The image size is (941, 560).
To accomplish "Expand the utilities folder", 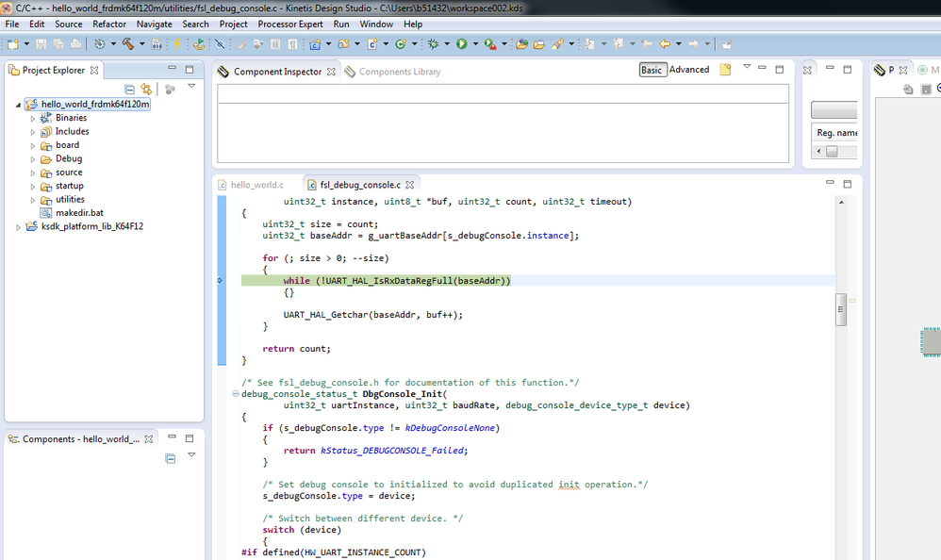I will pyautogui.click(x=33, y=201).
